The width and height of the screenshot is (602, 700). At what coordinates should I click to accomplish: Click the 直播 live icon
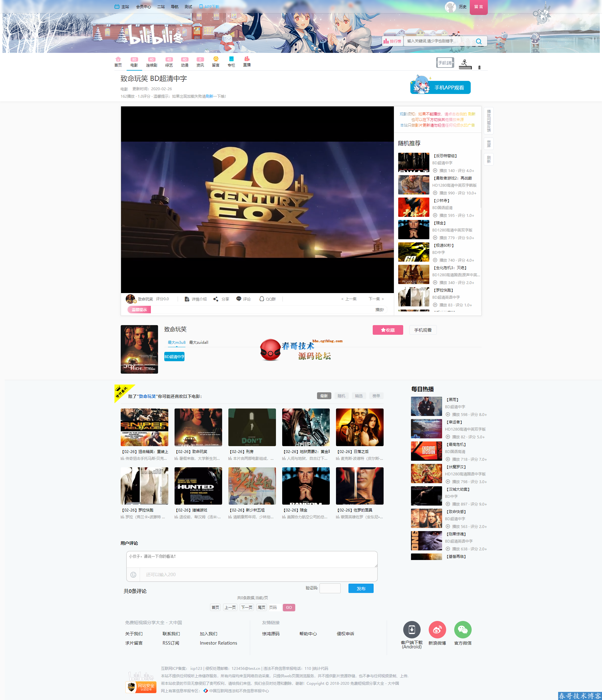(x=247, y=59)
